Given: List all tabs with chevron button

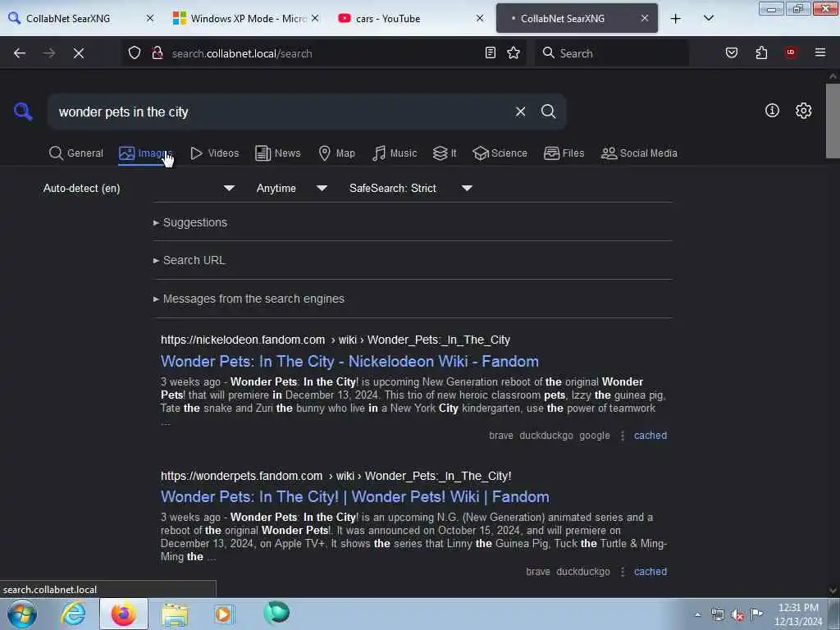Looking at the screenshot, I should [x=708, y=18].
